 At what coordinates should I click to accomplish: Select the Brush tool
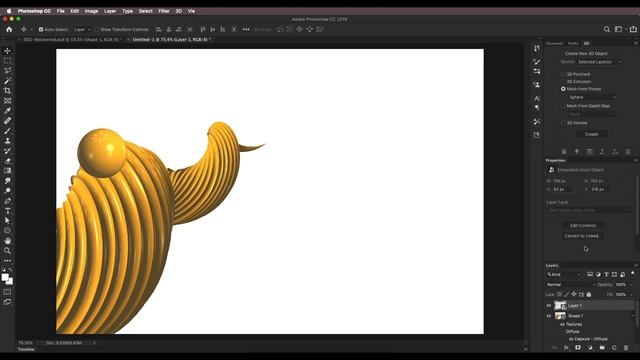(x=7, y=131)
